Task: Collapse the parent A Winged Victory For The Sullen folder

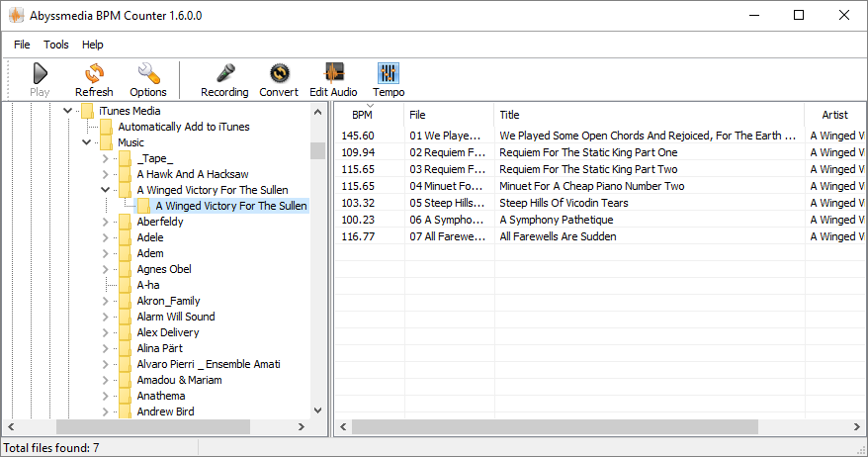Action: pos(105,190)
